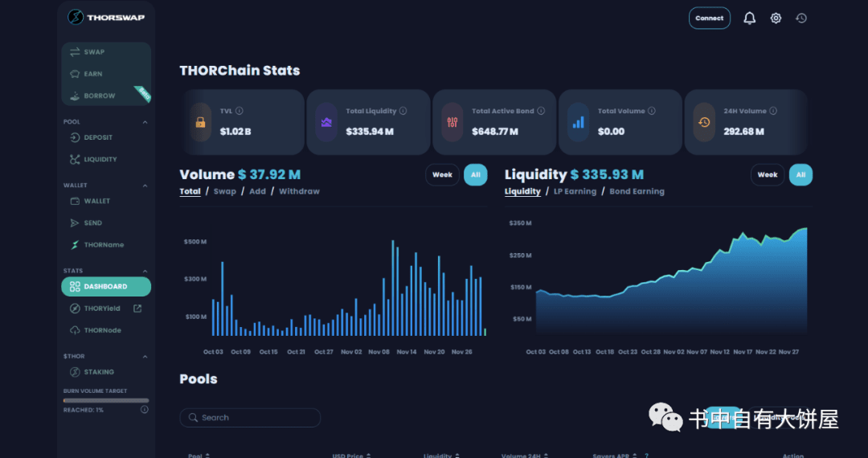Click Total Volume info icon

(652, 111)
